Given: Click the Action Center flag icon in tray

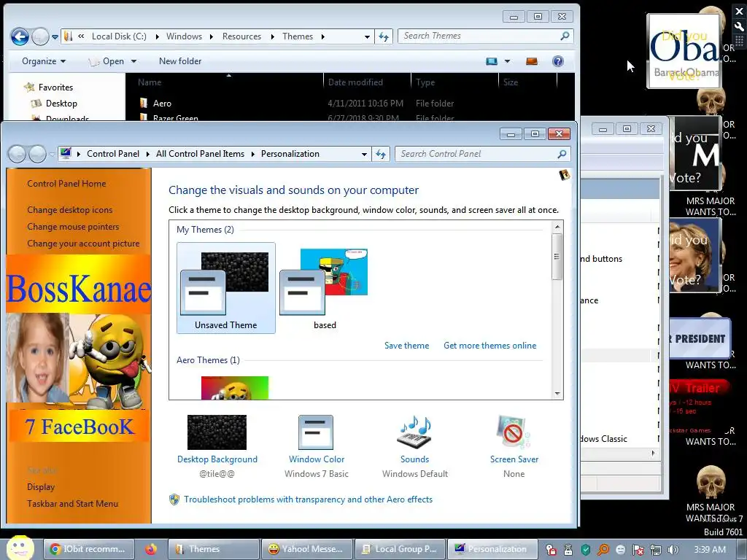Looking at the screenshot, I should (638, 550).
